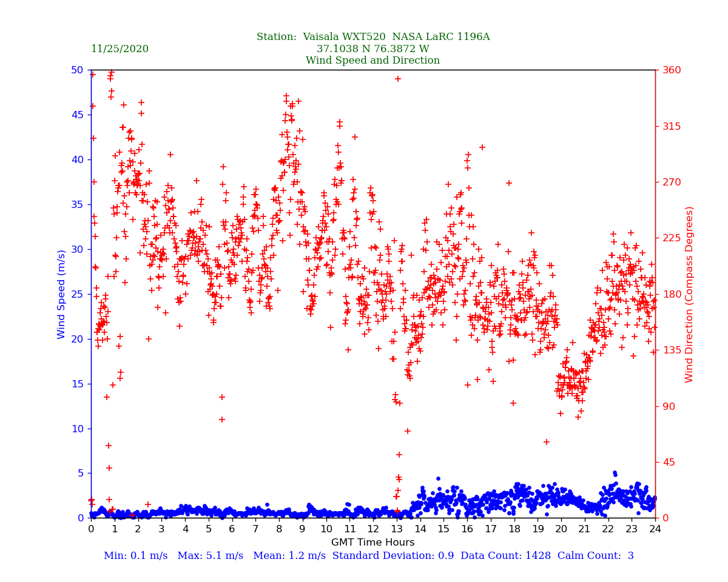Click the Wind Speed and Direction subtitle
Screen dimensions: 728x582
(372, 61)
